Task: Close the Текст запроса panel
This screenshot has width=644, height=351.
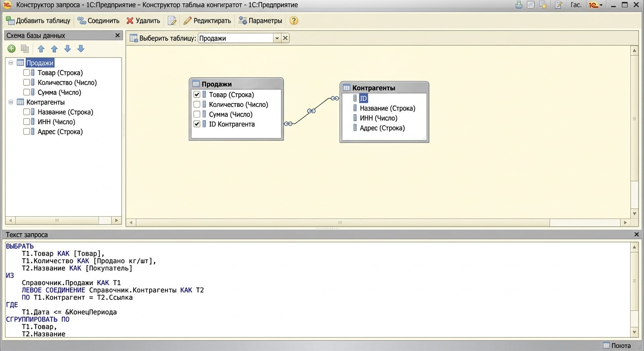Action: tap(637, 234)
